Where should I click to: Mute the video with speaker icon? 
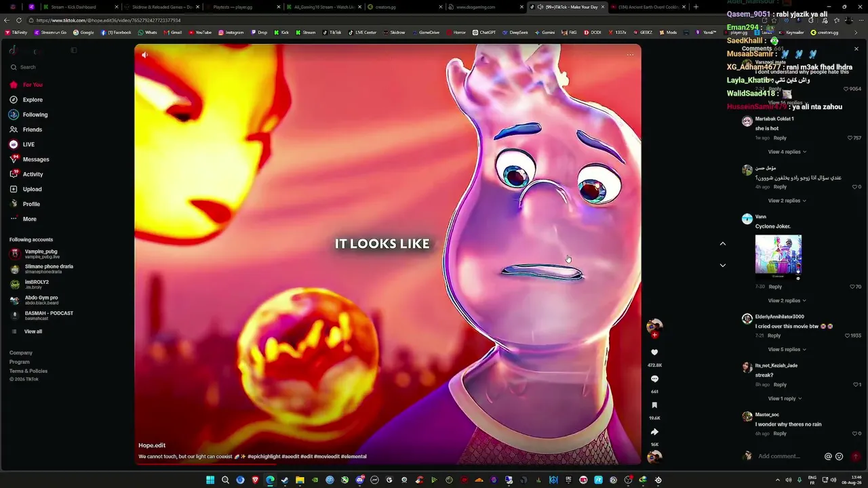pyautogui.click(x=144, y=55)
